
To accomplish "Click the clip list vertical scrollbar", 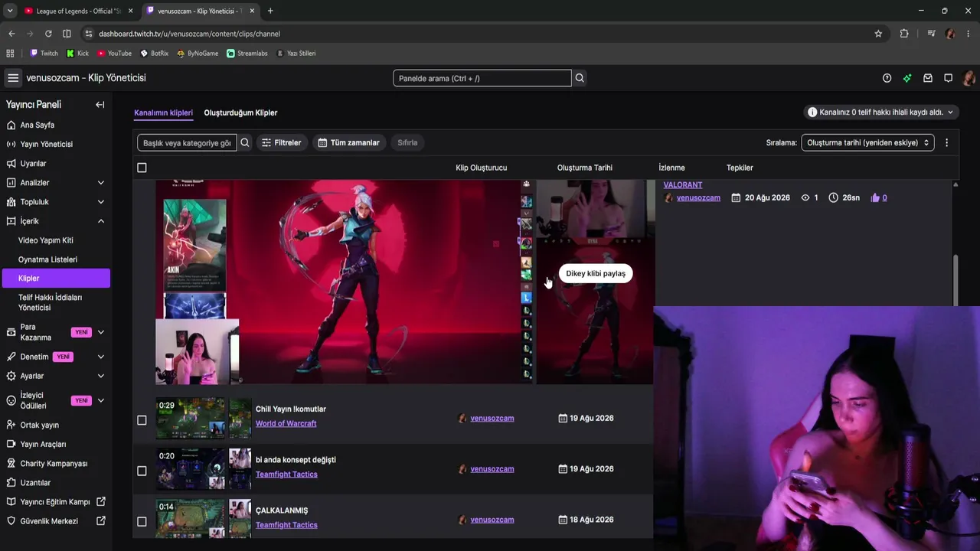I will (955, 279).
